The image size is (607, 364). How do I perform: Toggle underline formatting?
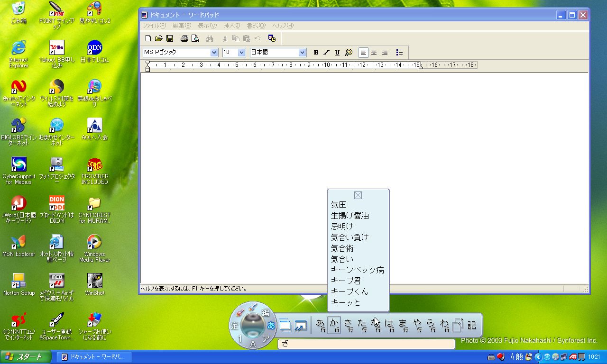point(337,53)
